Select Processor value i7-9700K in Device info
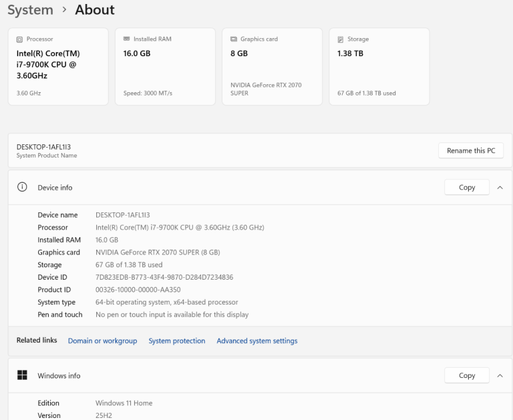The image size is (513, 420). pos(180,227)
